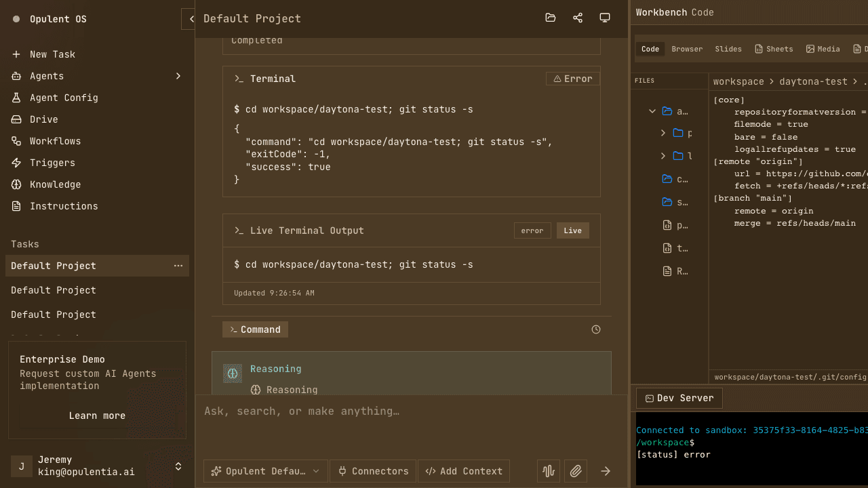Open the Slides tab in Workbench
This screenshot has width=868, height=488.
[x=728, y=49]
